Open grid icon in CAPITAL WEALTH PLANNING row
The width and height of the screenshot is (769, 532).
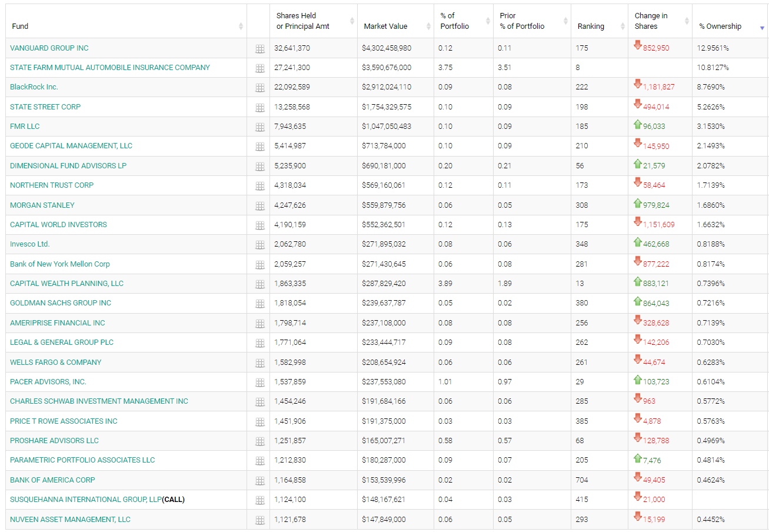point(259,284)
